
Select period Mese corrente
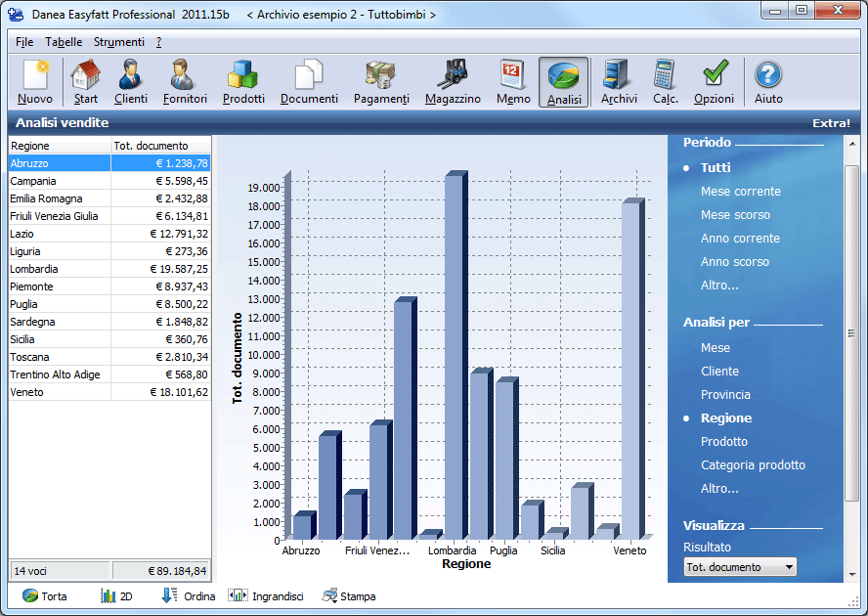[741, 191]
